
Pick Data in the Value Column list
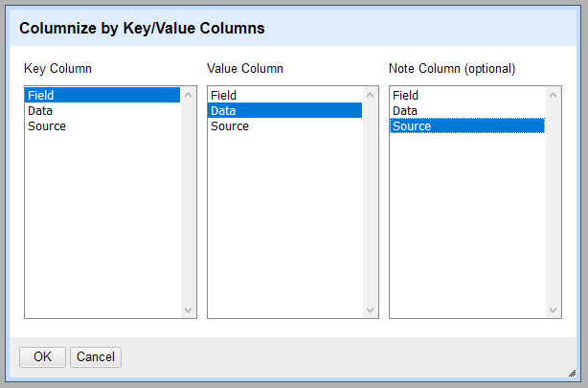click(x=284, y=110)
